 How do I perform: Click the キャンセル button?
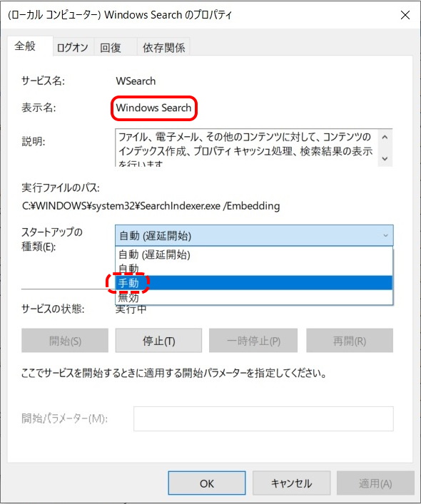(291, 483)
